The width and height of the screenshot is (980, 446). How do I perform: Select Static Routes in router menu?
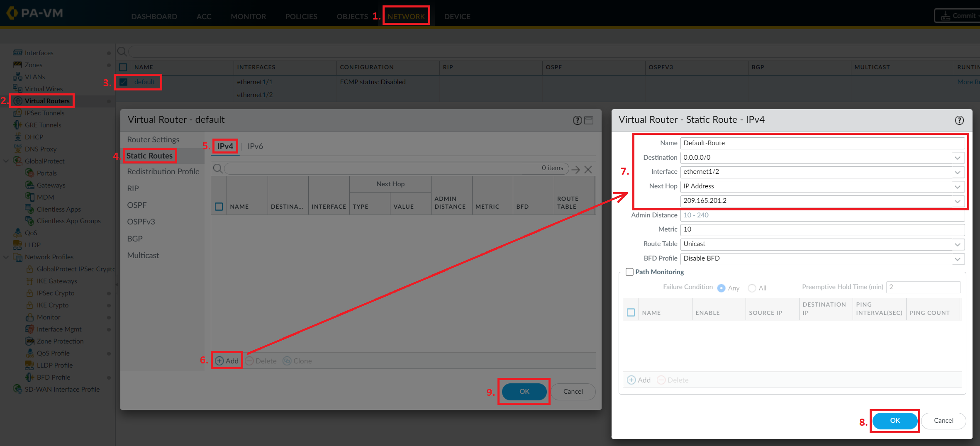pos(149,156)
